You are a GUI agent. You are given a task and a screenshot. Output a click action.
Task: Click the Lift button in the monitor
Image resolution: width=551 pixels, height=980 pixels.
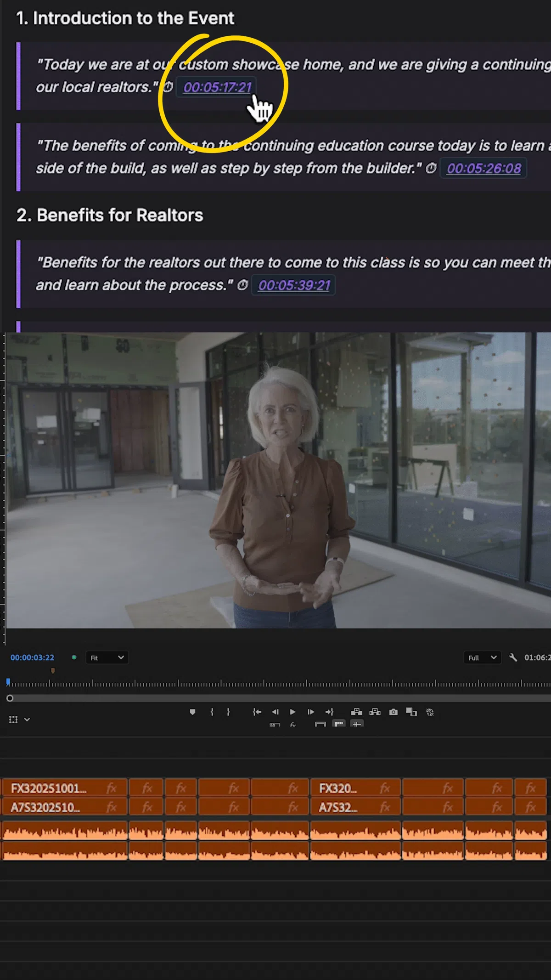pyautogui.click(x=357, y=712)
